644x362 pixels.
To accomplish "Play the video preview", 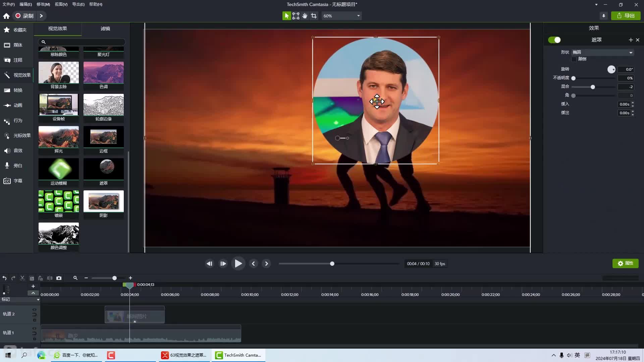I will 238,263.
